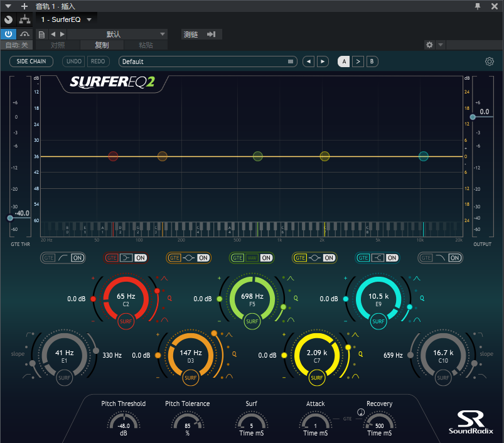Screen dimensions: 504x443
Task: Click the SURF button under 41 Hz
Action: point(64,378)
